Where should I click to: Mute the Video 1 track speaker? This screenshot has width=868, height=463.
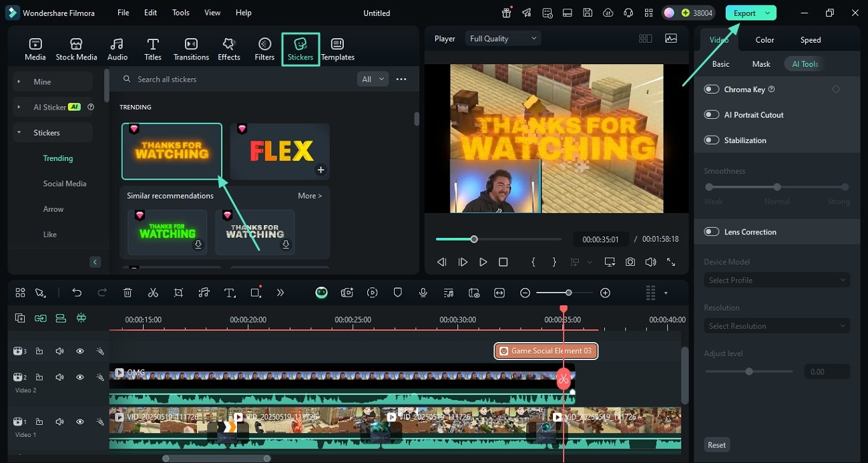point(59,422)
